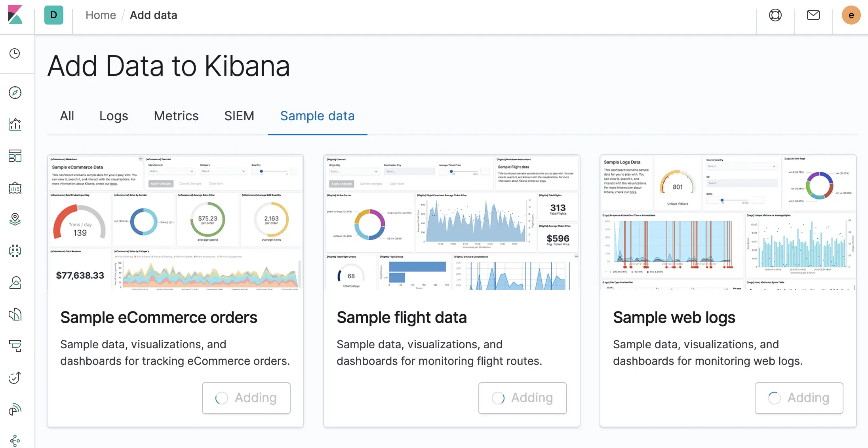This screenshot has width=868, height=448.
Task: Show Recently viewed via clock icon
Action: (x=15, y=54)
